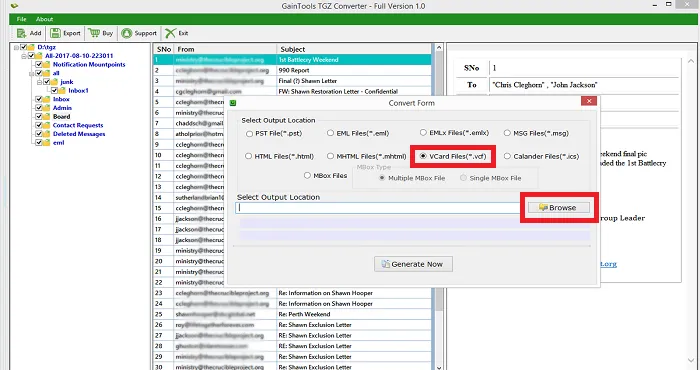Select Calander Files(*.ics) radio option
Screen dimensions: 700x370
(507, 156)
